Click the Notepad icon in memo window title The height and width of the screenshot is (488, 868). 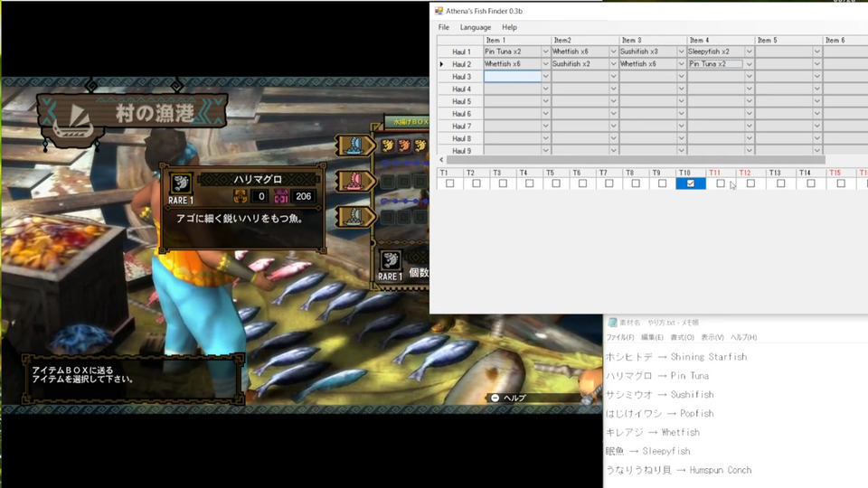coord(612,322)
